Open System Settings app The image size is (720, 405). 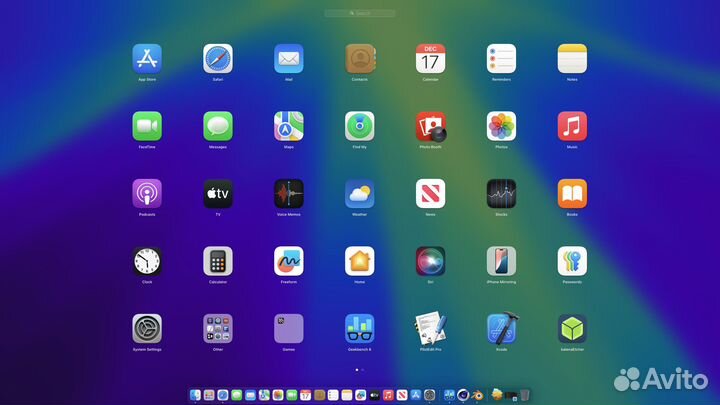point(147,329)
